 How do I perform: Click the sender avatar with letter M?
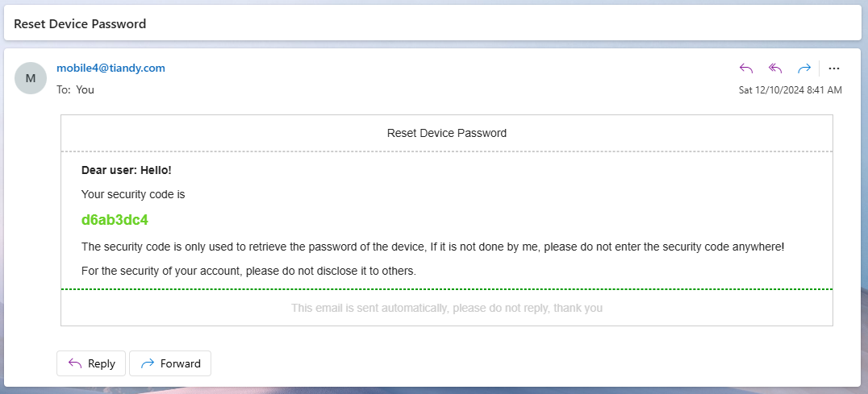coord(31,78)
